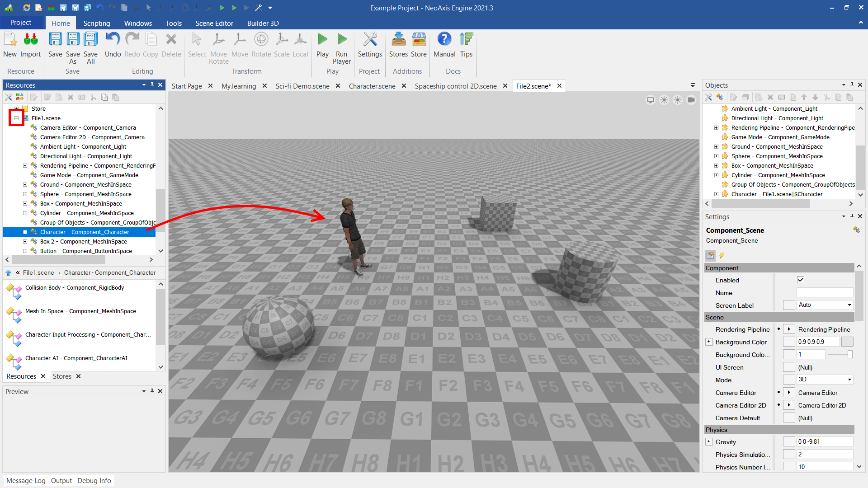Toggle the Enabled checkbox in Settings

(801, 280)
